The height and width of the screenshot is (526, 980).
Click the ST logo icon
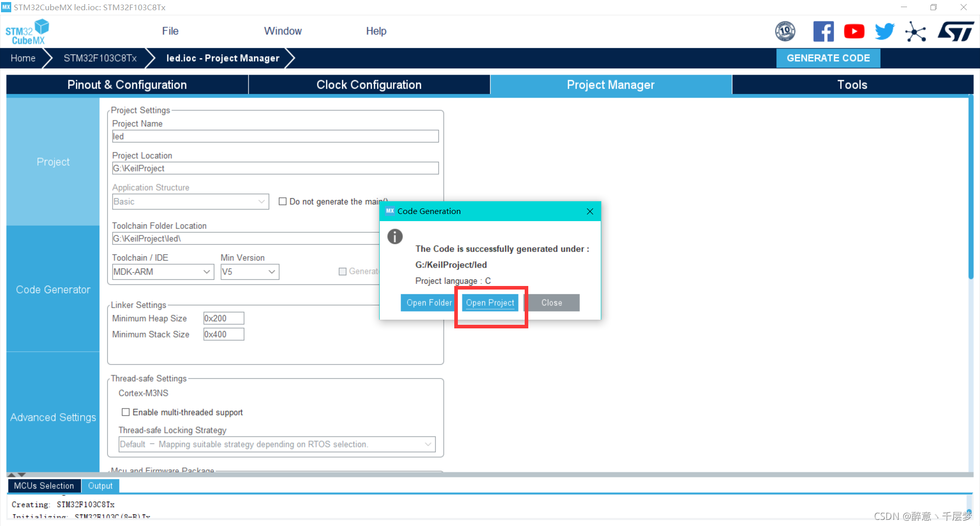click(956, 32)
